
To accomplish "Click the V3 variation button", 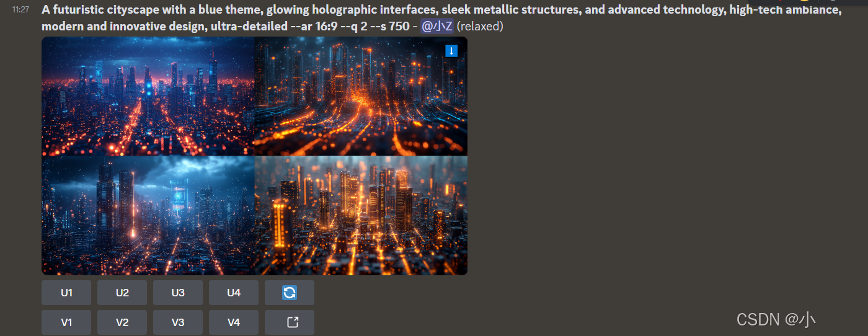I will click(178, 322).
